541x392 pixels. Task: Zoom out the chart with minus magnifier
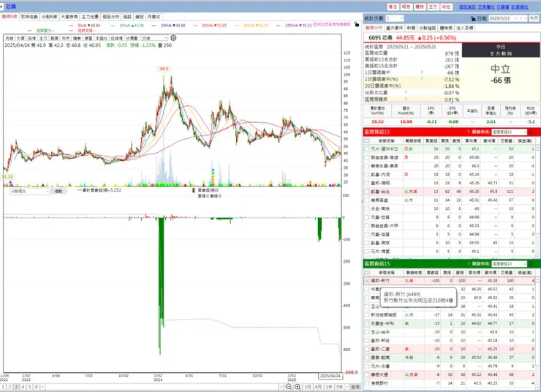289,387
